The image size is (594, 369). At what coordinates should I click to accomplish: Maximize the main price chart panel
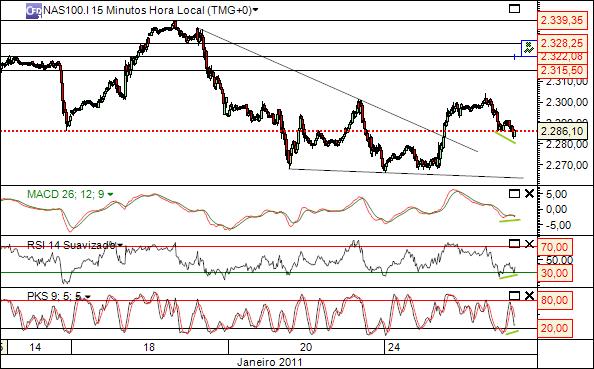pos(514,8)
